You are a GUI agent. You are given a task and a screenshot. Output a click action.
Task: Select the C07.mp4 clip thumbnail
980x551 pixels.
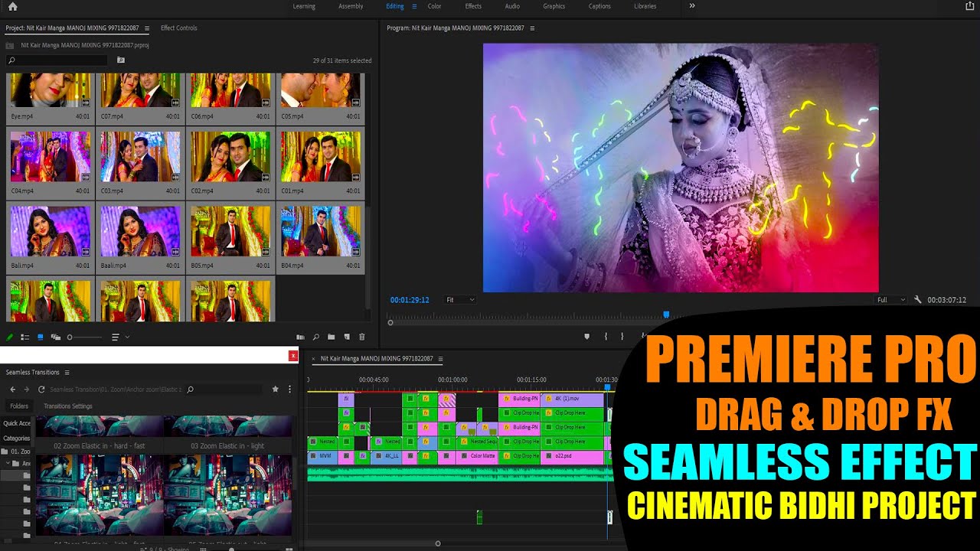coord(140,90)
